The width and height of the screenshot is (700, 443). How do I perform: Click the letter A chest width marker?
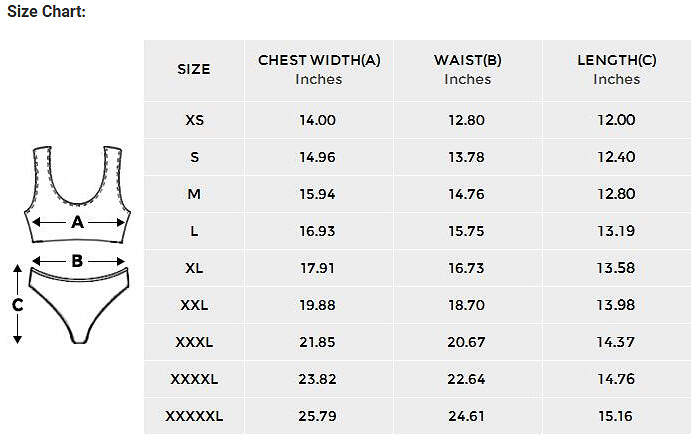pyautogui.click(x=77, y=222)
